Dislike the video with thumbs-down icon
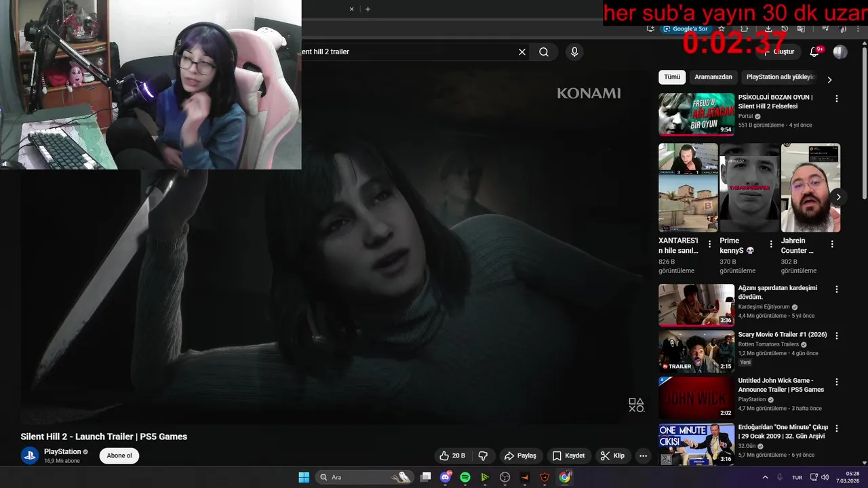Viewport: 868px width, 488px height. click(x=483, y=456)
